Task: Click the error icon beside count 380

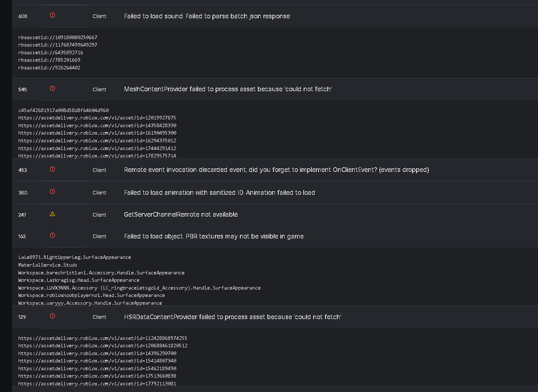Action: pyautogui.click(x=52, y=192)
